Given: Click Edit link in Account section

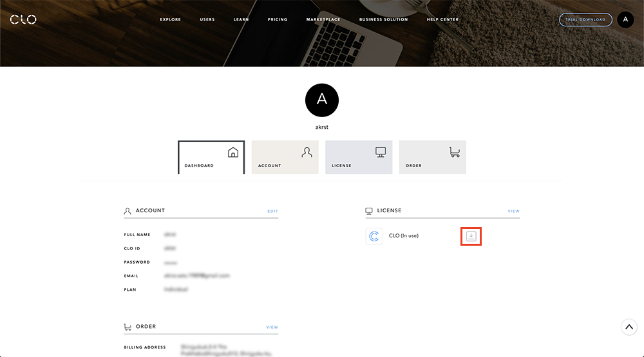Looking at the screenshot, I should (273, 212).
